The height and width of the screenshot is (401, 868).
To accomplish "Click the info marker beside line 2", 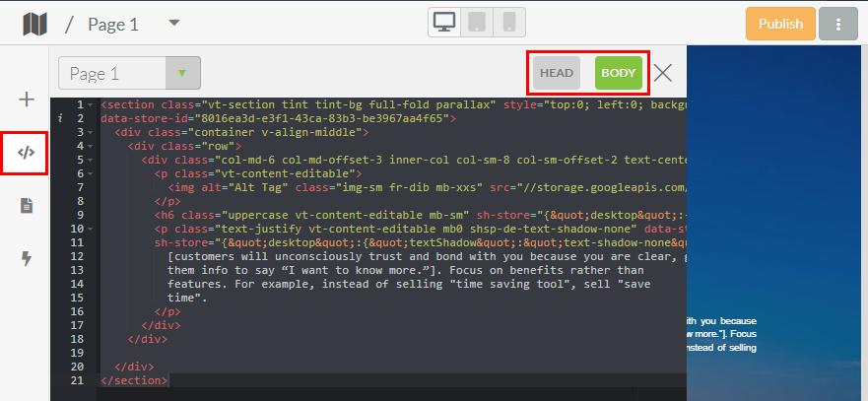I will 59,118.
